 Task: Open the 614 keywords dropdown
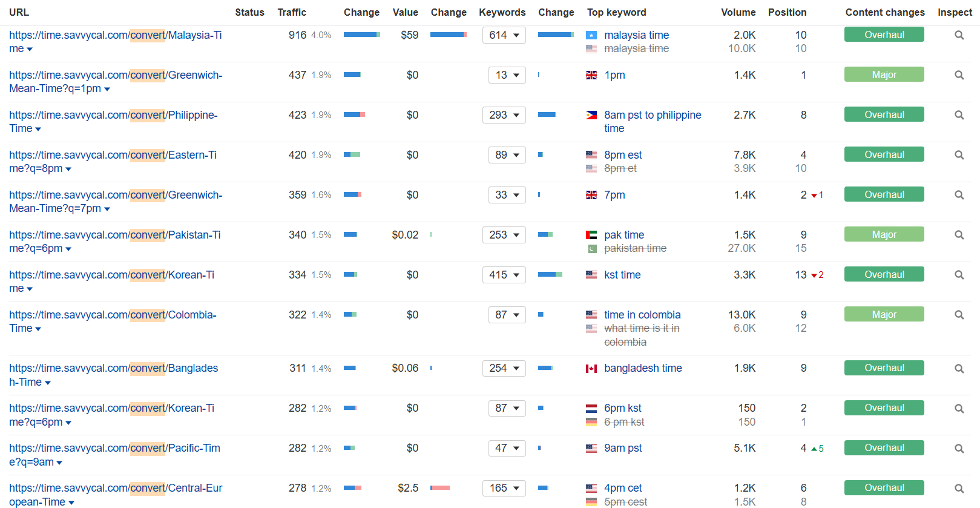point(504,35)
